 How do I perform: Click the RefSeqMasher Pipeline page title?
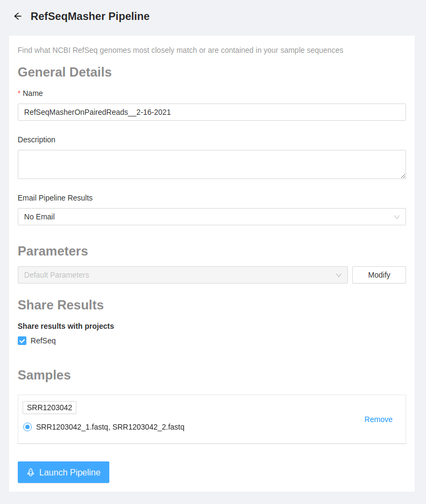[90, 16]
